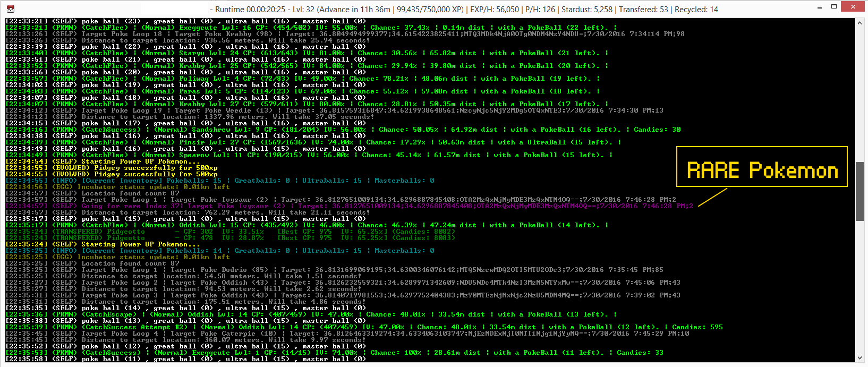The height and width of the screenshot is (367, 868).
Task: Open the console window system menu icon
Action: click(x=10, y=8)
